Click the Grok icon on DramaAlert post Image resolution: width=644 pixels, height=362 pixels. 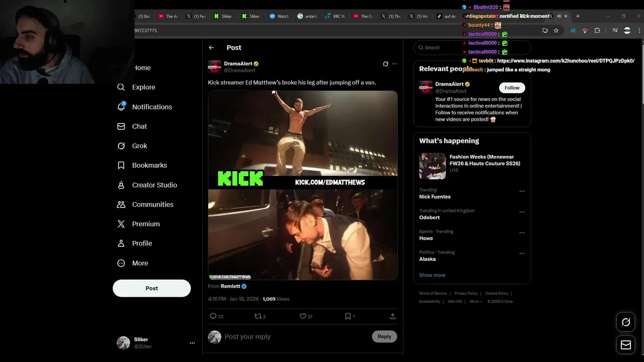click(x=385, y=64)
